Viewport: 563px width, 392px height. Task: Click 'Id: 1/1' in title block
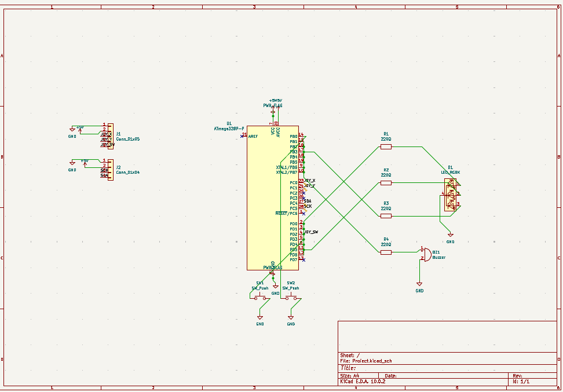click(521, 381)
